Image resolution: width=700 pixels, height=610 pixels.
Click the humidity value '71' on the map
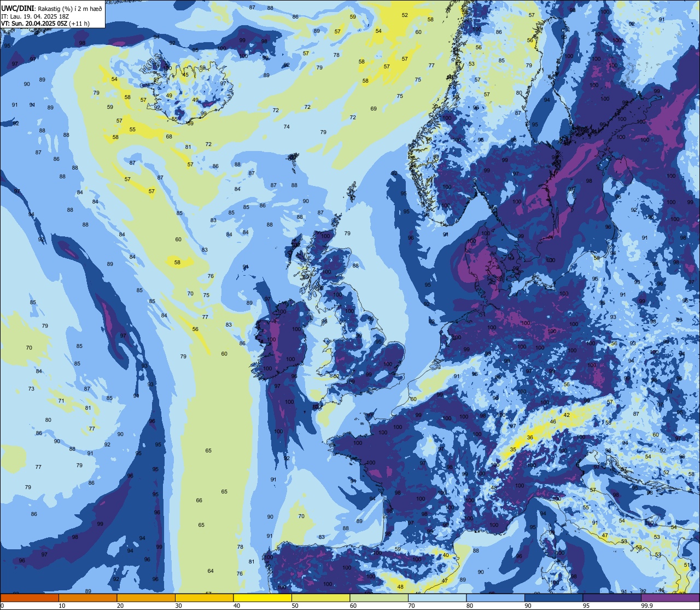(x=61, y=402)
